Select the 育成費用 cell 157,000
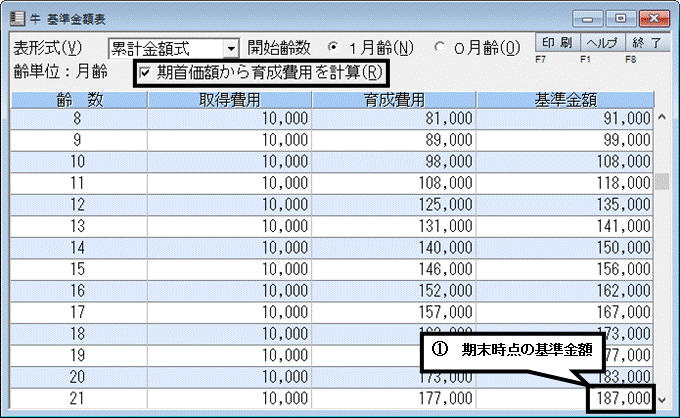Image resolution: width=680 pixels, height=418 pixels. coord(394,312)
